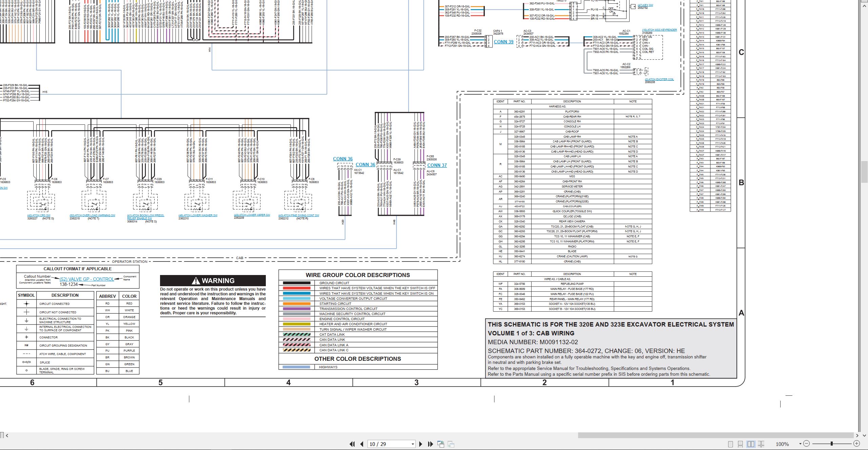868x450 pixels.
Task: Click the CAT DATA LINK striped swatch
Action: tap(296, 334)
